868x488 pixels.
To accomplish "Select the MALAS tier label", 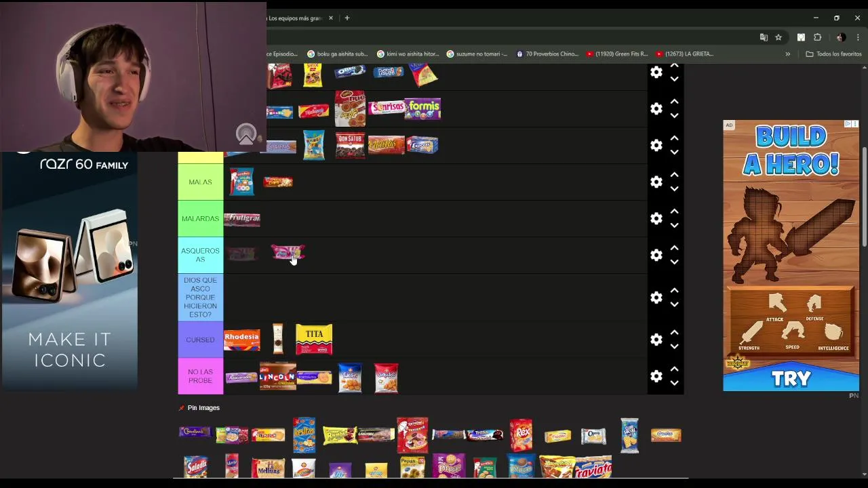I will (200, 182).
